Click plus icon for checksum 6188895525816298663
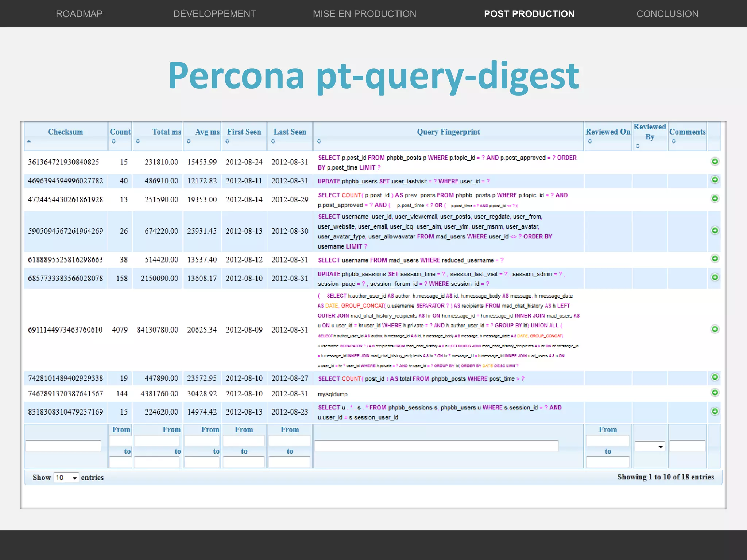 click(x=715, y=258)
